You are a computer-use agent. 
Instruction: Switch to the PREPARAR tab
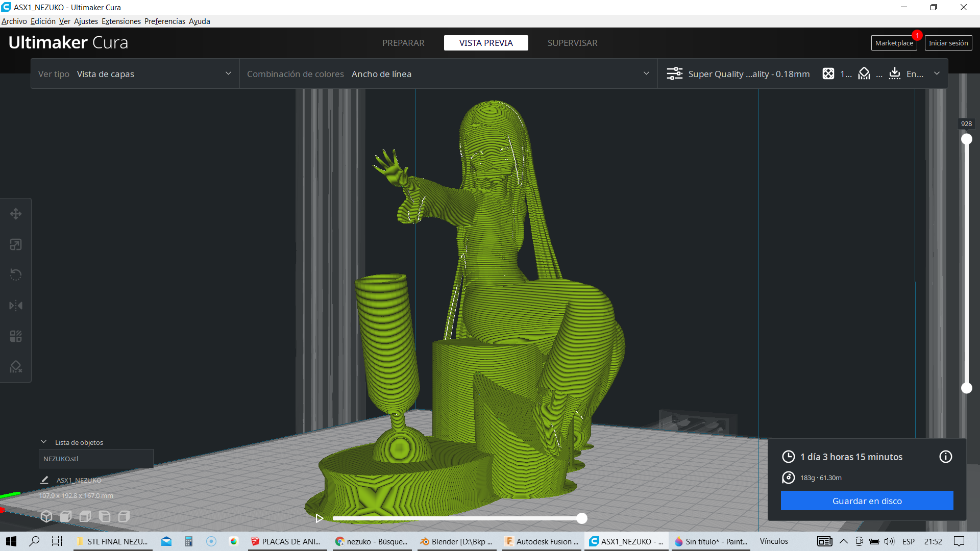point(403,43)
